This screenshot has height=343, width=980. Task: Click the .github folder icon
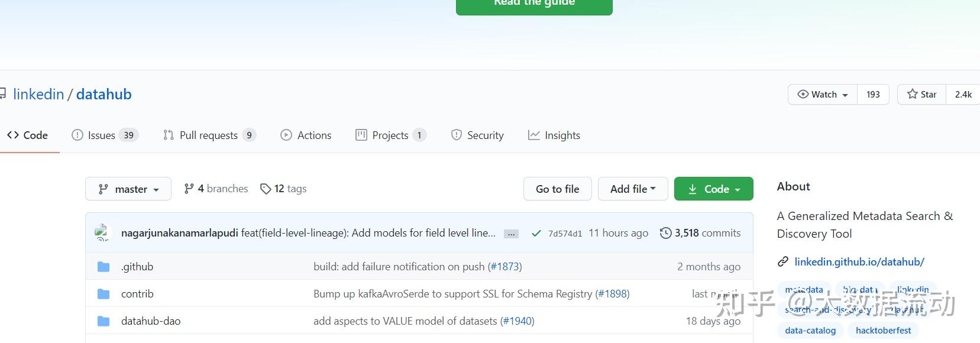[x=104, y=267]
